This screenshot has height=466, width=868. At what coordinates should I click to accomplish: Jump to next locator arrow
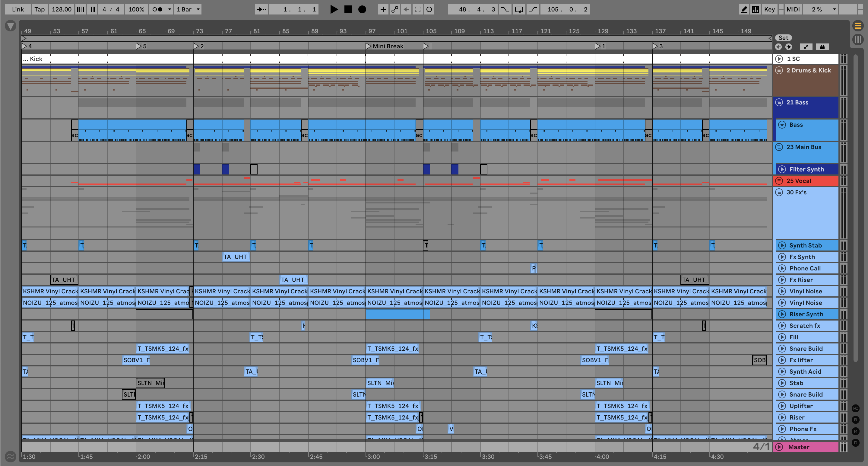click(788, 47)
